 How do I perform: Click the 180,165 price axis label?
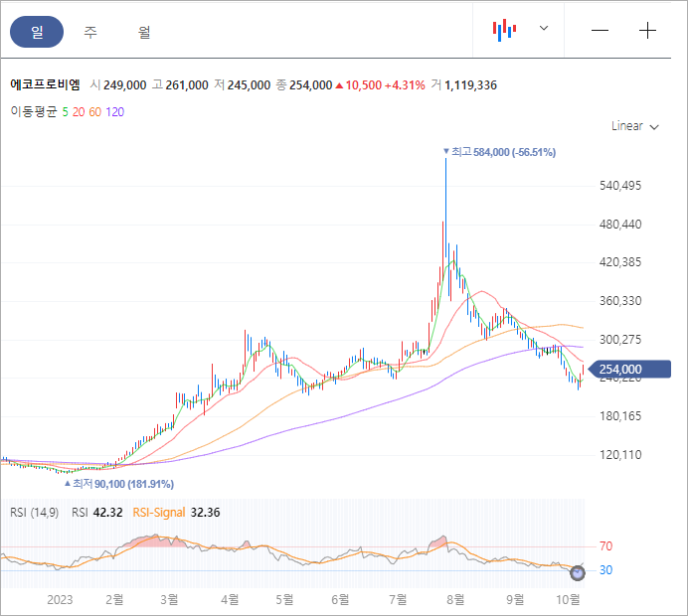(620, 415)
